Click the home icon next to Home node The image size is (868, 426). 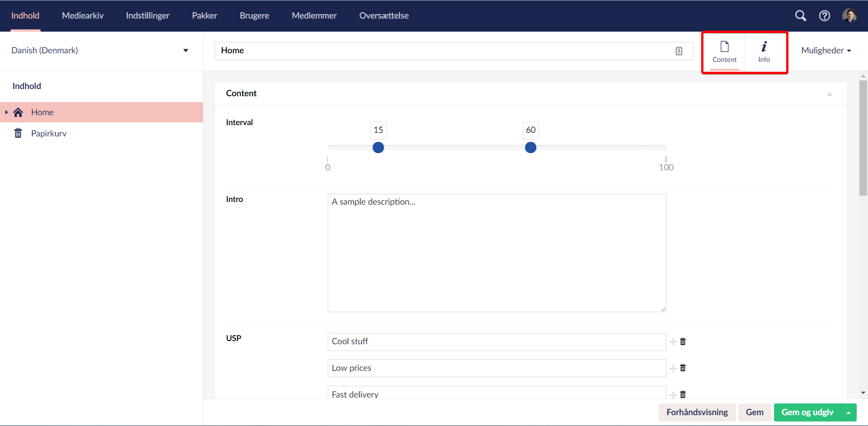(x=18, y=112)
